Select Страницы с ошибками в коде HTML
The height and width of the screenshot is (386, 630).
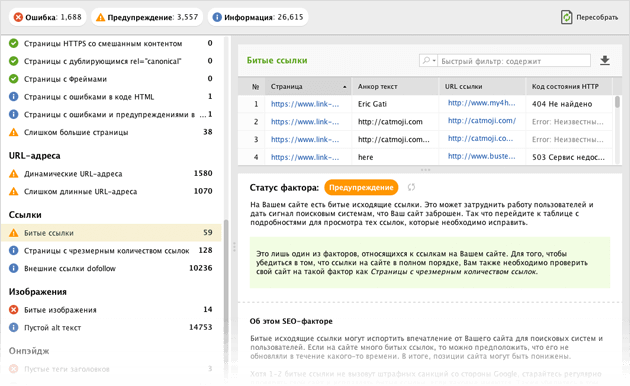pyautogui.click(x=111, y=96)
